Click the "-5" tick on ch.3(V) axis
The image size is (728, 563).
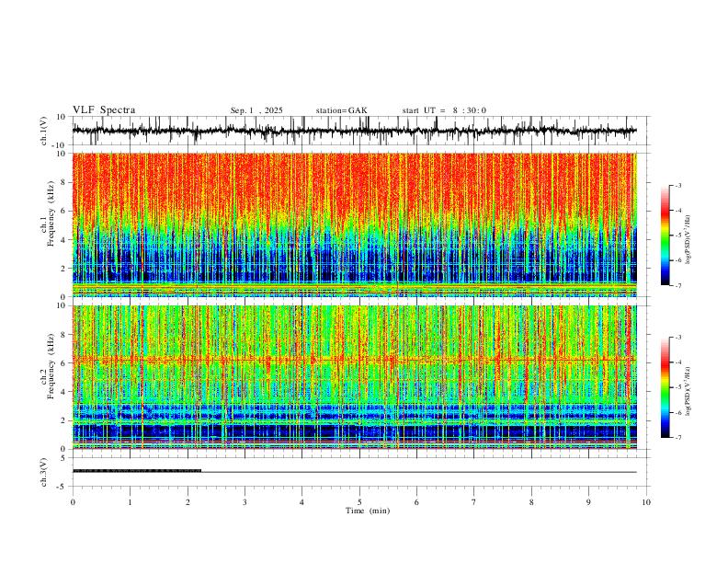click(63, 487)
